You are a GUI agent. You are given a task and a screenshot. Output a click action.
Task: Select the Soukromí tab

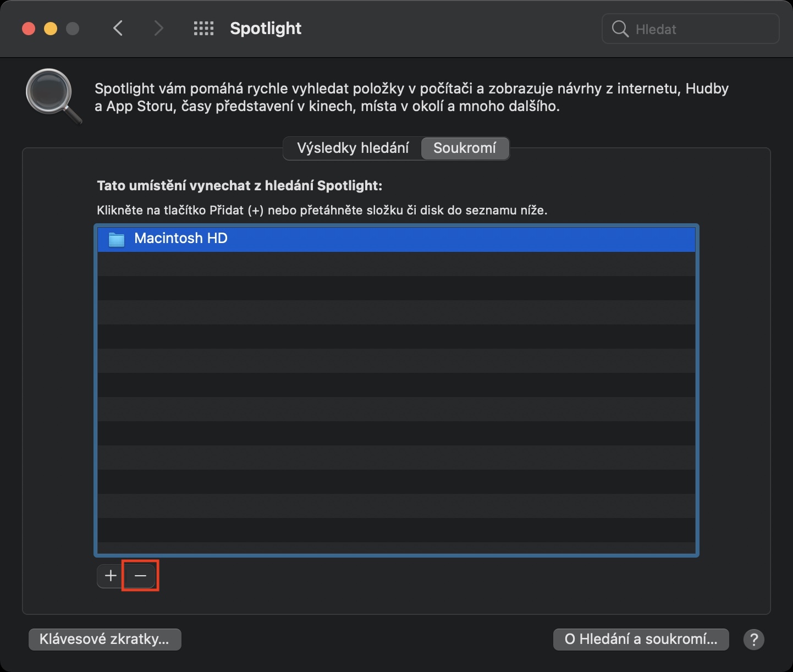pos(465,148)
